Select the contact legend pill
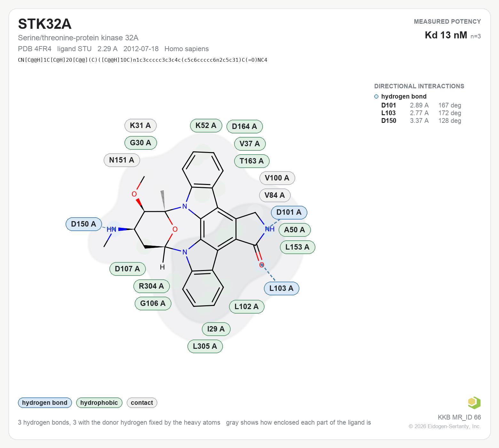The height and width of the screenshot is (448, 499). coord(142,403)
